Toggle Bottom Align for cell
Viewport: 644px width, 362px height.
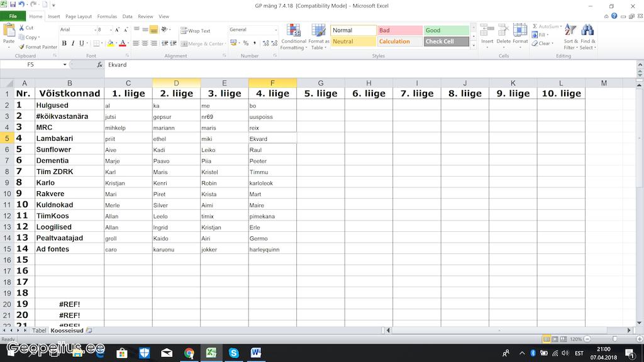click(153, 30)
